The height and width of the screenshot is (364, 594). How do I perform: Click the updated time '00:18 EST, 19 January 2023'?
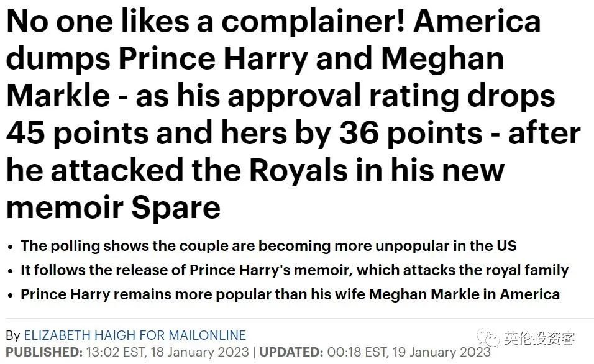click(409, 352)
